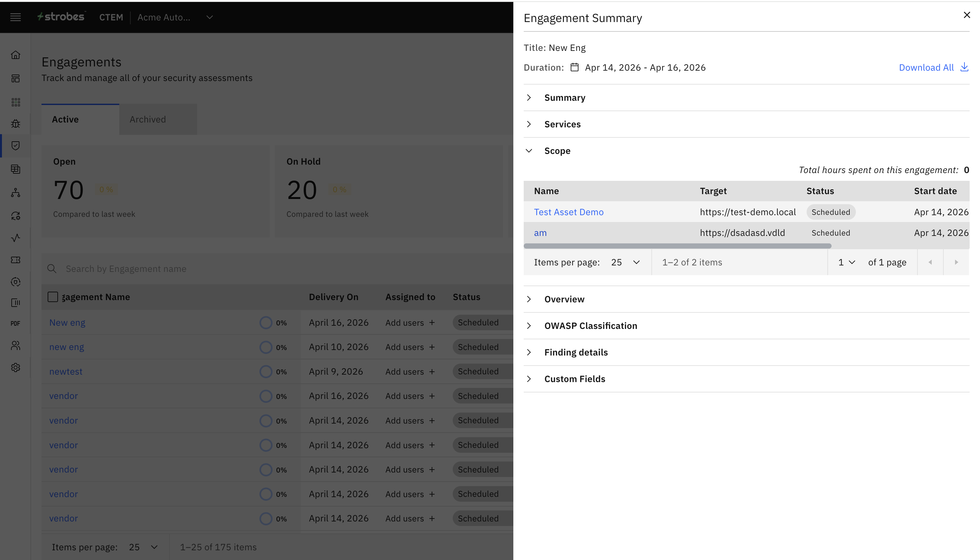
Task: Open the Test Asset Demo link
Action: pyautogui.click(x=568, y=212)
